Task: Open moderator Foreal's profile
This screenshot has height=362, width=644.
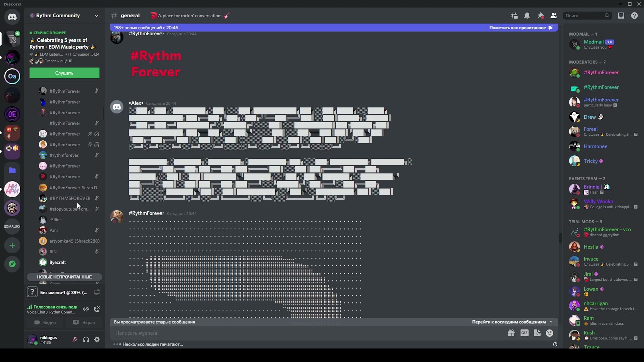Action: (x=601, y=131)
